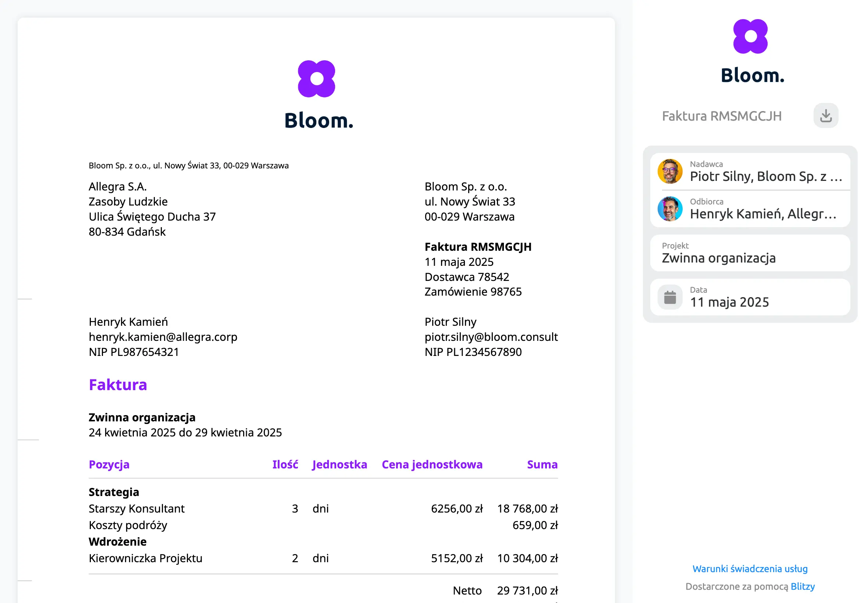Screen dimensions: 868x603
Task: Click the bold Faktura RMSMGCJH heading on invoice
Action: tap(478, 247)
